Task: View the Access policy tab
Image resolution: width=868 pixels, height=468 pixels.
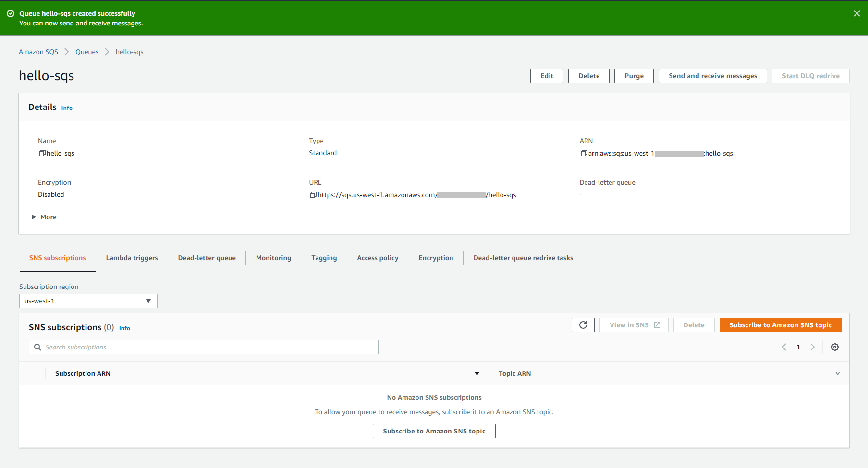Action: click(378, 258)
